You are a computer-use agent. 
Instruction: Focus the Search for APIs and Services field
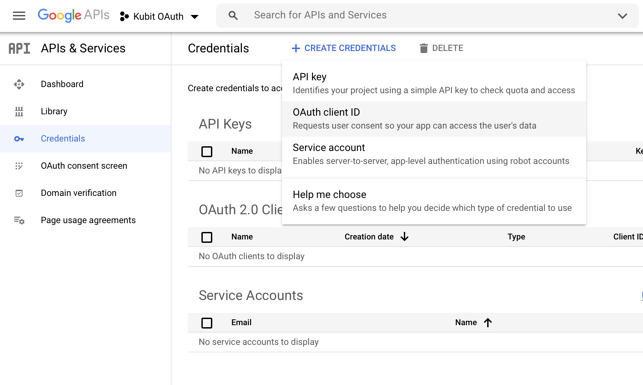pos(426,16)
